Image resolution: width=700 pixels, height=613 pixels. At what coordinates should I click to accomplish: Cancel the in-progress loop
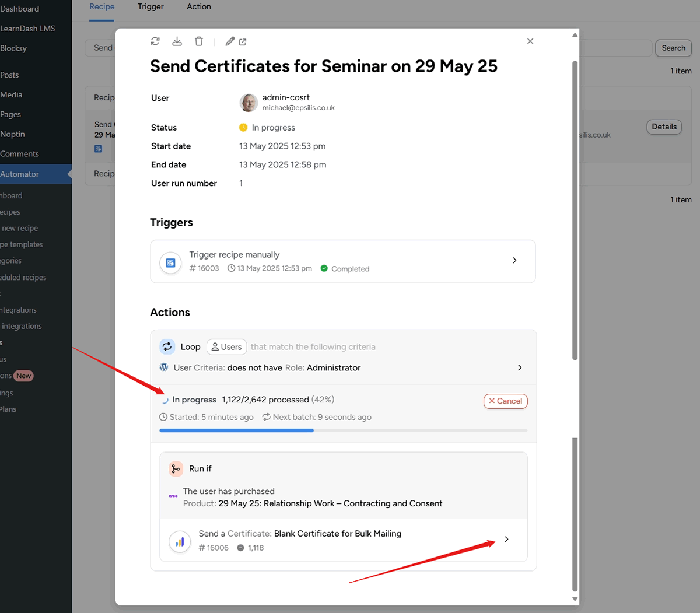pyautogui.click(x=505, y=401)
